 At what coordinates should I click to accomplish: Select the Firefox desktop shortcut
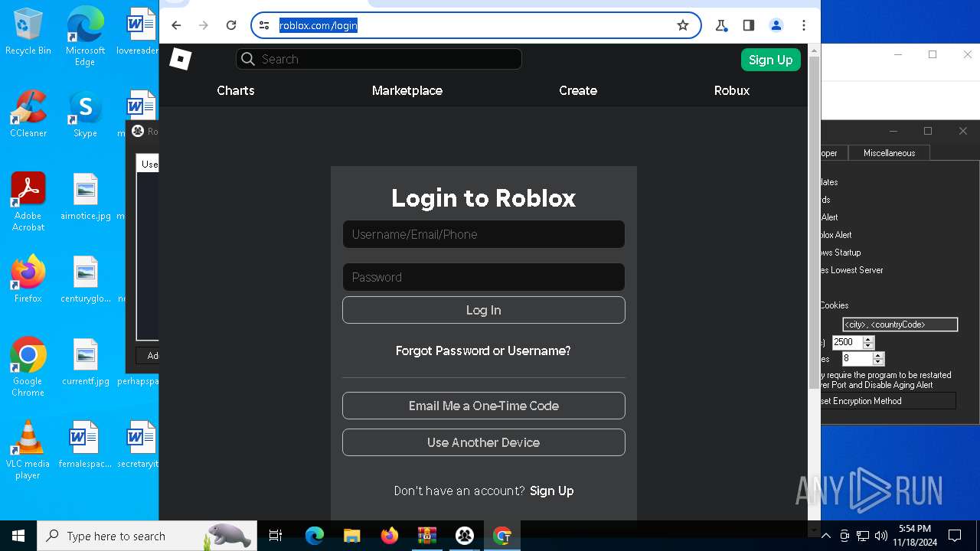tap(28, 280)
